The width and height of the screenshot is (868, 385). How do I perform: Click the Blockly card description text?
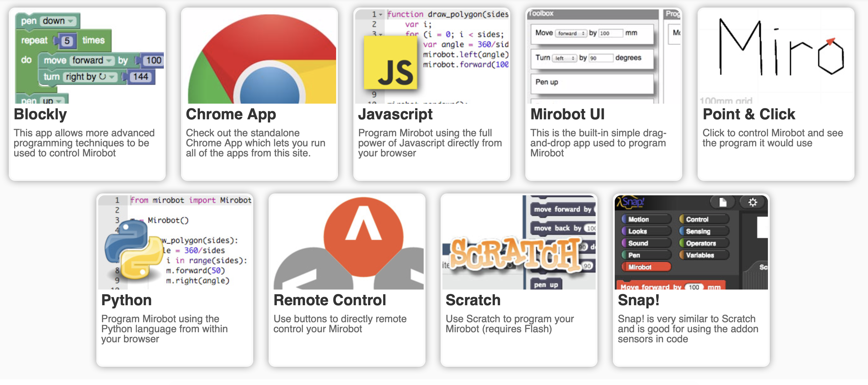84,143
